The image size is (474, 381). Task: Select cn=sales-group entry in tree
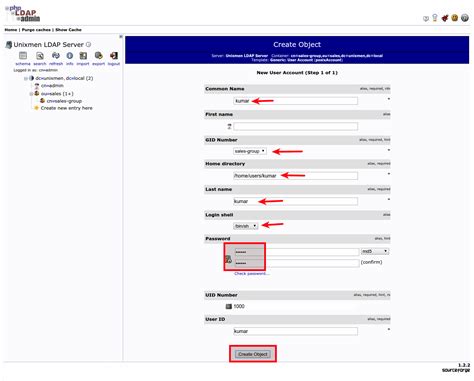tap(64, 101)
